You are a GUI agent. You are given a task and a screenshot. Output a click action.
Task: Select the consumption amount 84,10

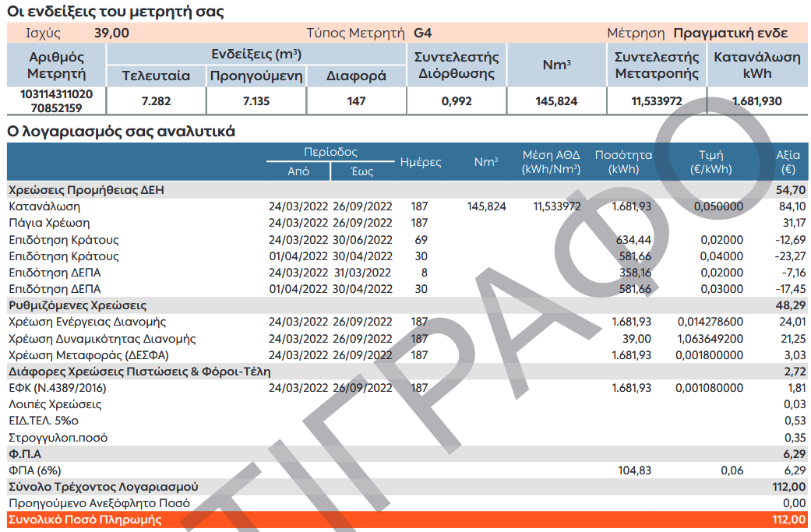[792, 207]
